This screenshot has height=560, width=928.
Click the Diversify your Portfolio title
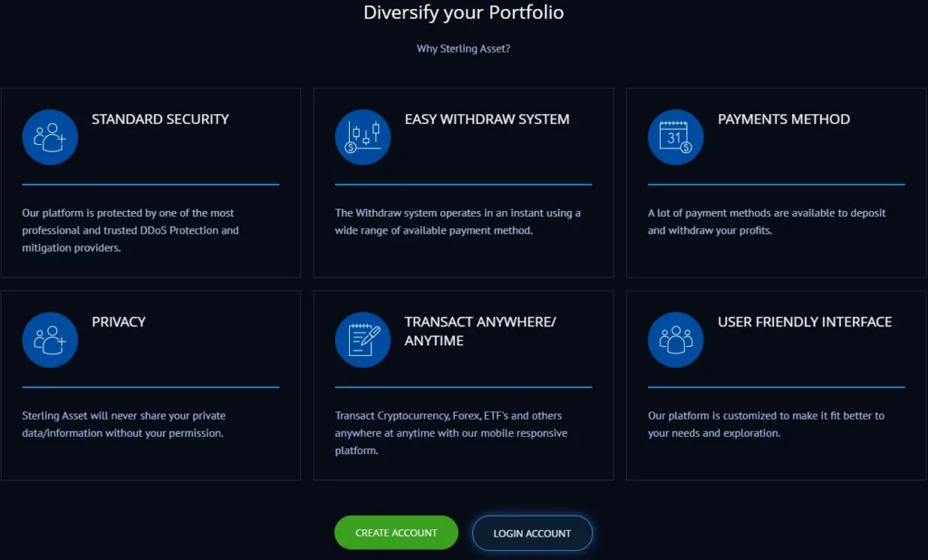[x=463, y=13]
